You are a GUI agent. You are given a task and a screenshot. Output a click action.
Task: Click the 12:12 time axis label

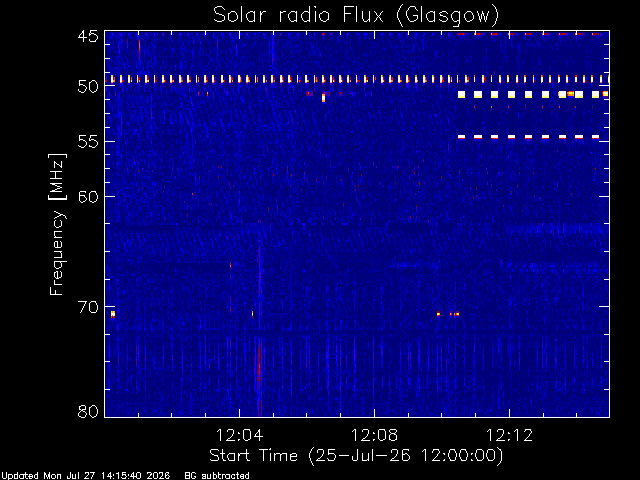[509, 435]
